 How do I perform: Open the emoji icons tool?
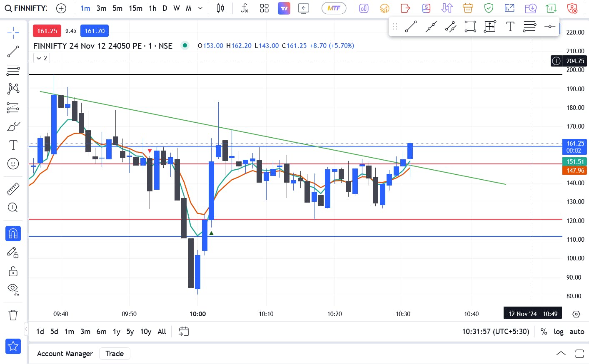[13, 164]
